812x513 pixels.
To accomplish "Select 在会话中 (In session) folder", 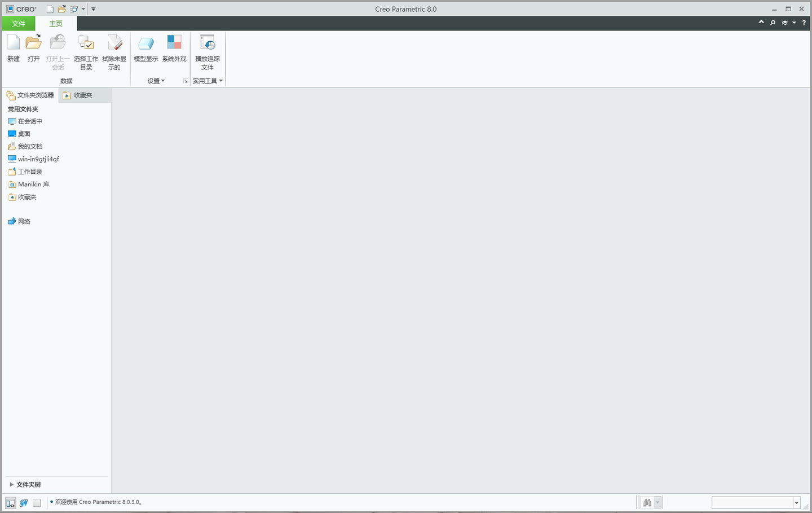I will coord(25,121).
